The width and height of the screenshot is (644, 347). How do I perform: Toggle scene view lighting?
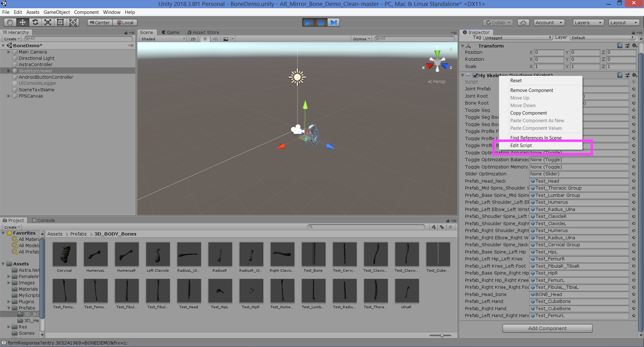205,39
